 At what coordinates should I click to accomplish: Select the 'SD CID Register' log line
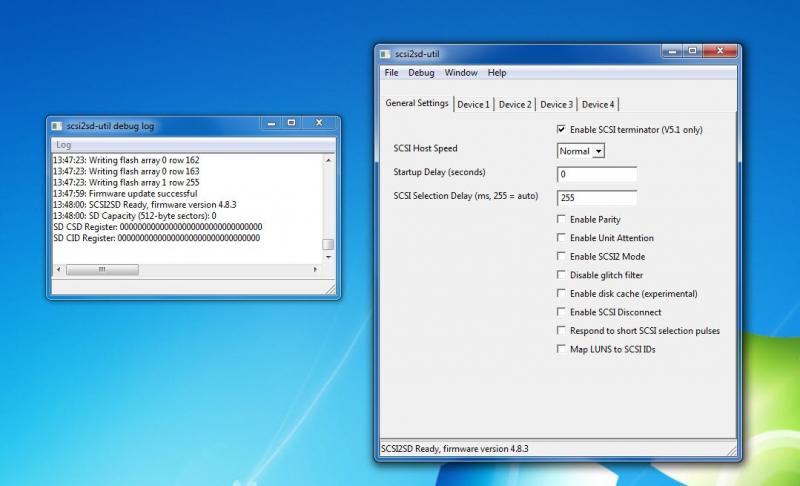[x=157, y=238]
